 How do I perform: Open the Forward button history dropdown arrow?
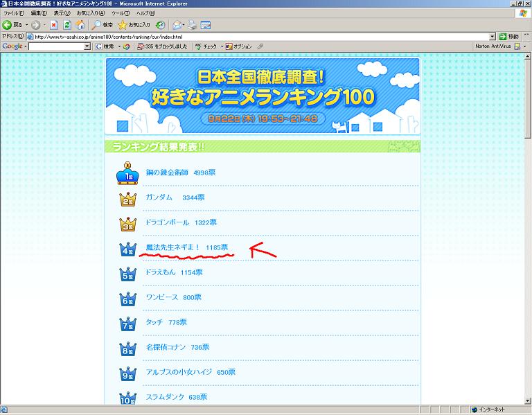(44, 25)
